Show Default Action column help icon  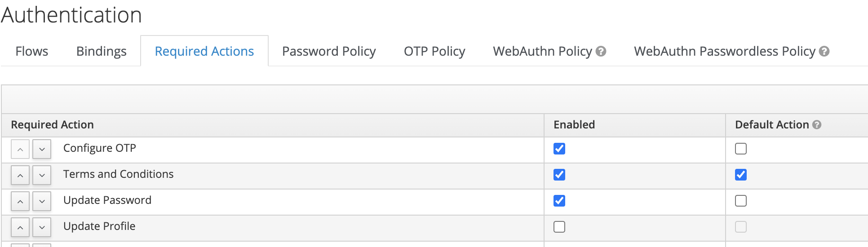pyautogui.click(x=817, y=125)
